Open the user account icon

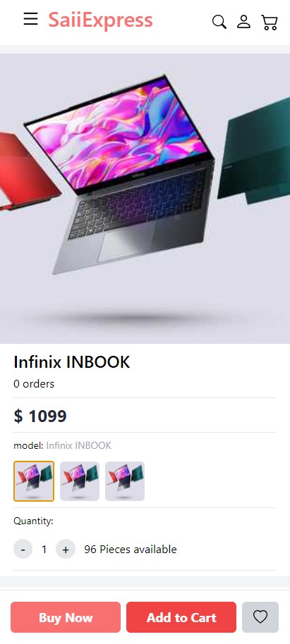click(244, 22)
